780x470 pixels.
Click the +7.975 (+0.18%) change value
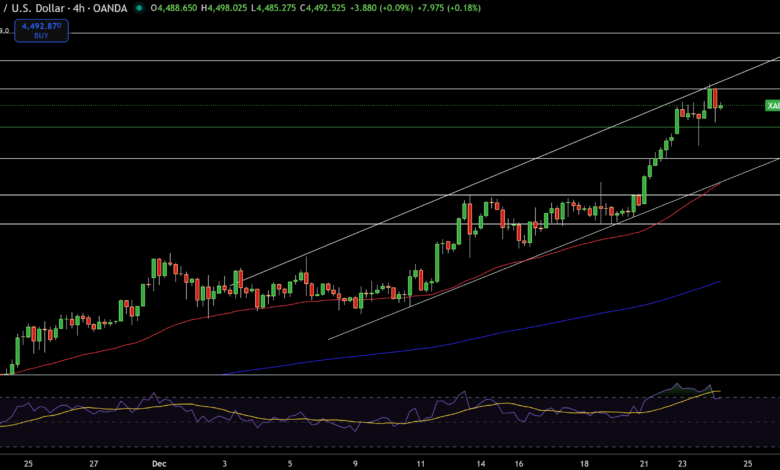[x=453, y=8]
